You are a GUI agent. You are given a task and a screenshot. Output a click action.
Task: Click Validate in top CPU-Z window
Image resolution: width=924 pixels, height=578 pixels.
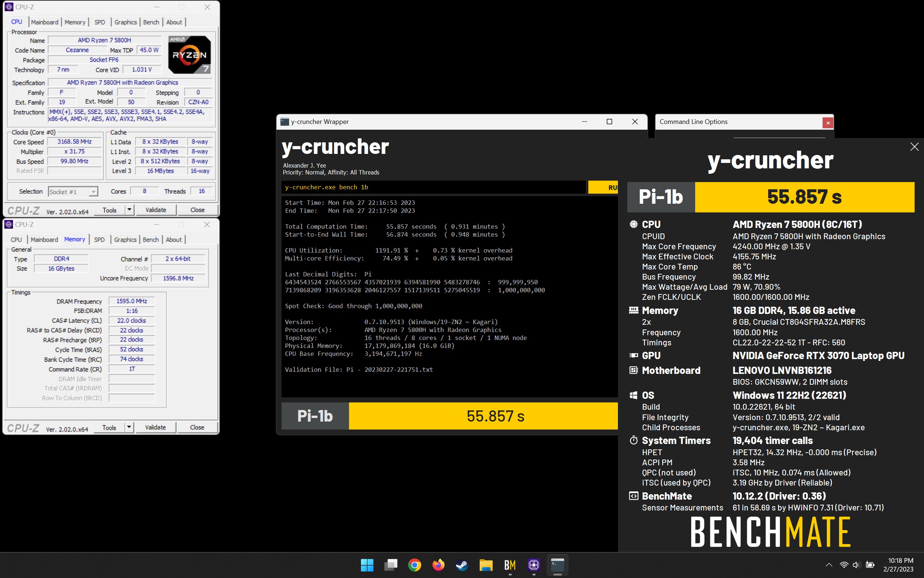pyautogui.click(x=156, y=210)
